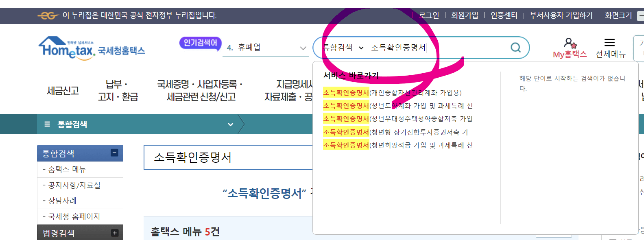Click 홈택스 메뉴 5건 results heading

pos(185,232)
